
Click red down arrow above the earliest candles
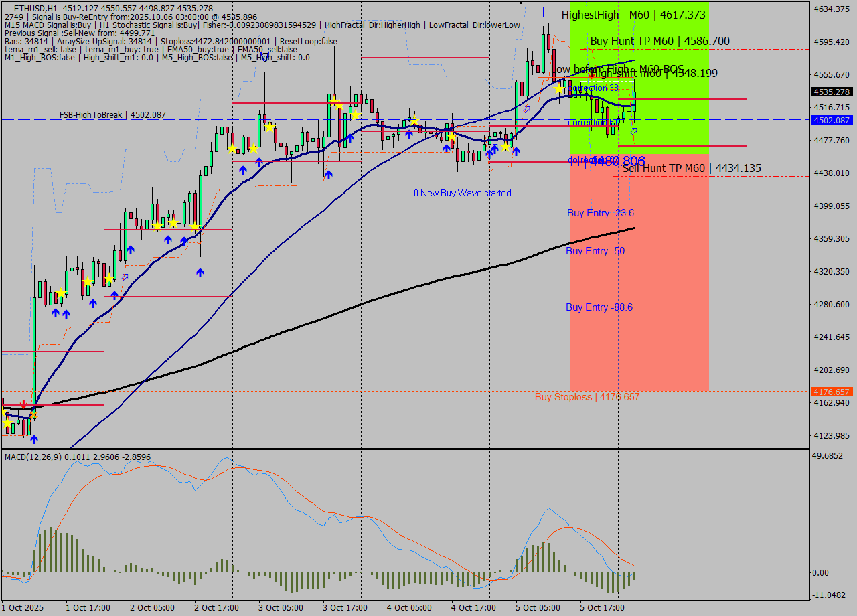pyautogui.click(x=24, y=404)
